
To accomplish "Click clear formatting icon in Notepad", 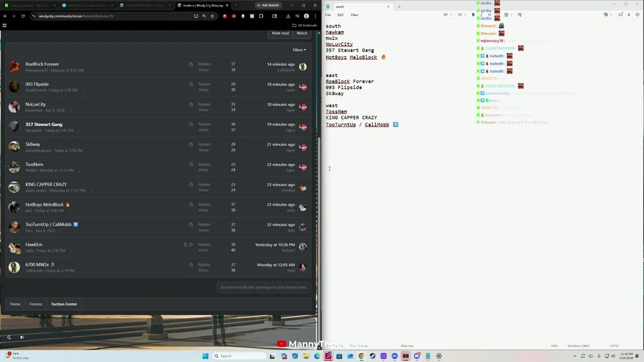I will point(519,15).
